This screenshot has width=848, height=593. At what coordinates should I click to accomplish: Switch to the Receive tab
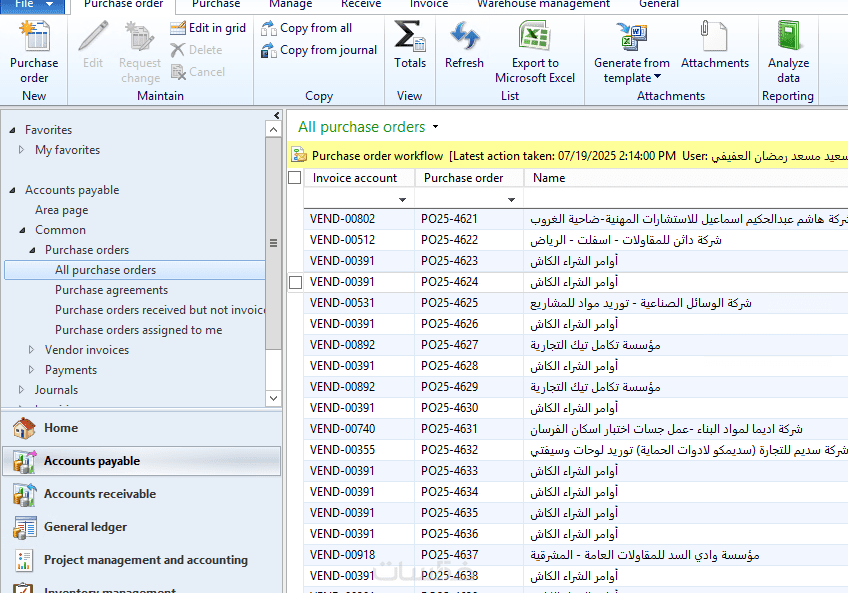(361, 4)
